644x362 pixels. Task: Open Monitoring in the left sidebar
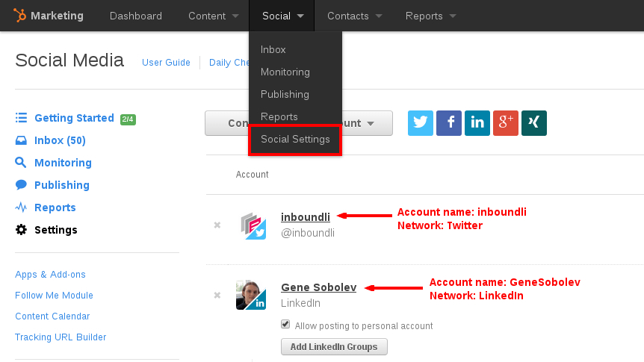pos(64,163)
